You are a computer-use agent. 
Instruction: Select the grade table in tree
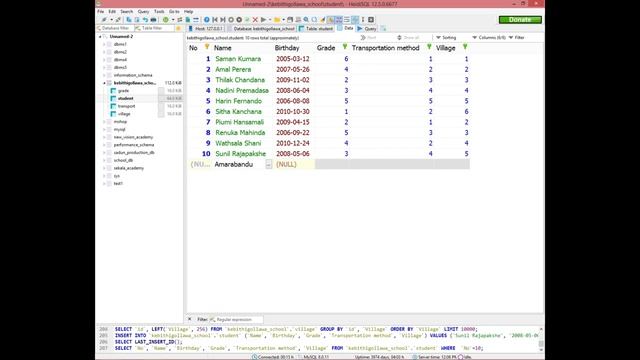point(123,91)
